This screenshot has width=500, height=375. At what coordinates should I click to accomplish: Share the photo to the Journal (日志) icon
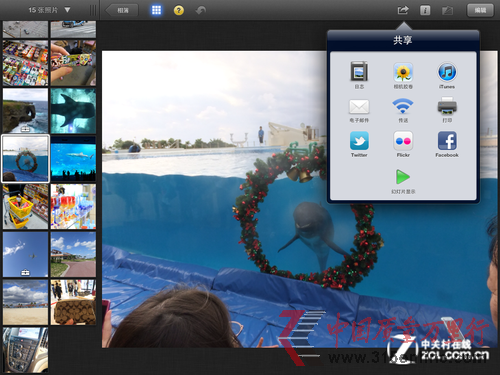(x=359, y=71)
